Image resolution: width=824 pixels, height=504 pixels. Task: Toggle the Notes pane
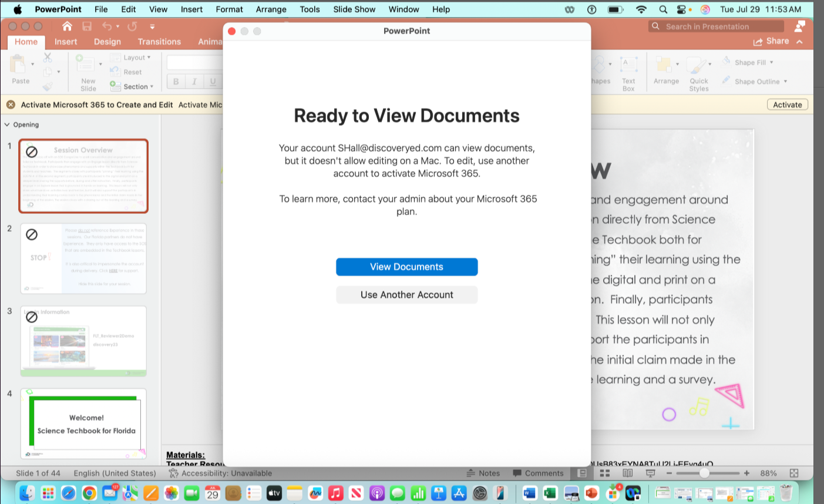click(483, 473)
